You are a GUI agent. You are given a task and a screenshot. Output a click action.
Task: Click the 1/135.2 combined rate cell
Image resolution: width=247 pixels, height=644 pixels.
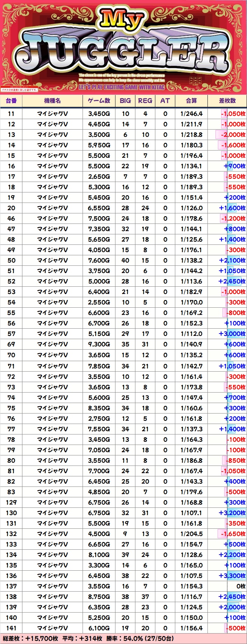point(192,355)
